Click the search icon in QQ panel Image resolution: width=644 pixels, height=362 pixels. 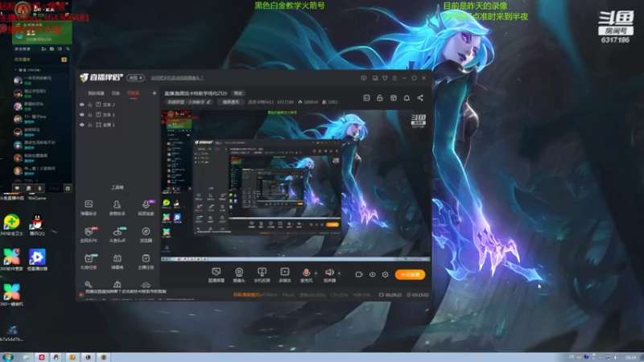tap(68, 49)
